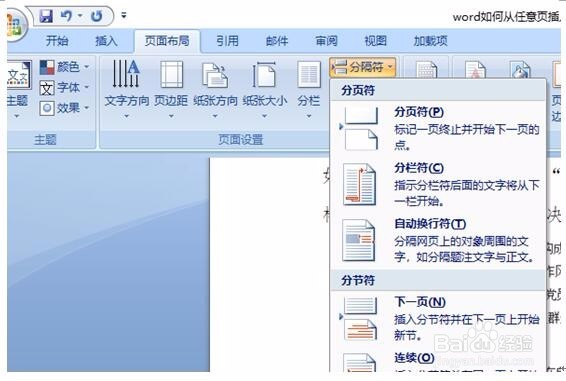Viewport: 566px width, 381px height.
Task: Choose the 自动换行符(T) text wrapping option
Action: [437, 240]
